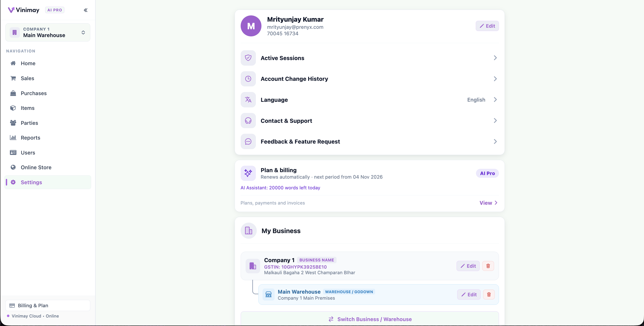Click the Settings gear icon
Image resolution: width=644 pixels, height=326 pixels.
[x=13, y=182]
